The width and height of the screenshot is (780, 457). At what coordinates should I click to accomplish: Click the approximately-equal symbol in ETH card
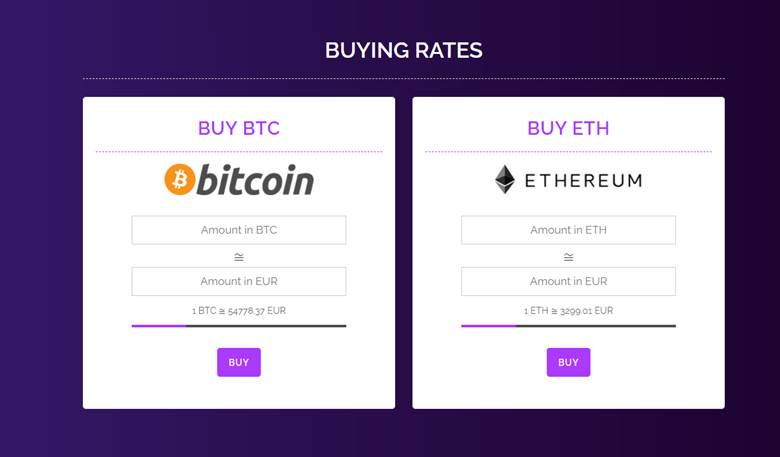click(568, 256)
